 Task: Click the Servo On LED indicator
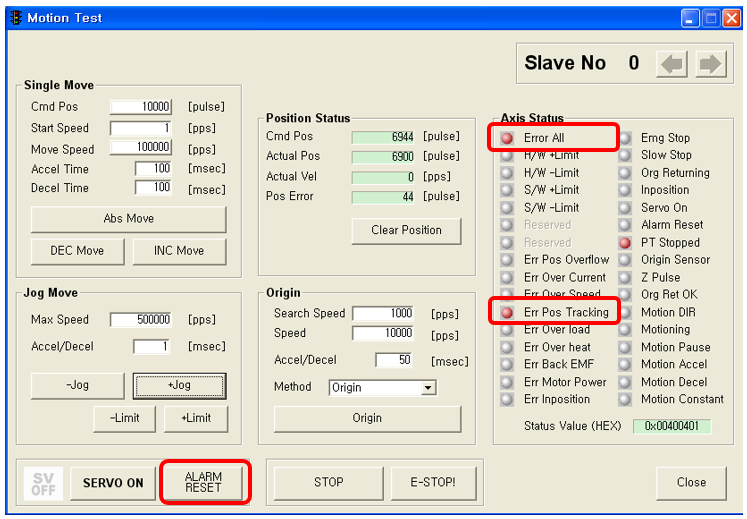pyautogui.click(x=625, y=208)
